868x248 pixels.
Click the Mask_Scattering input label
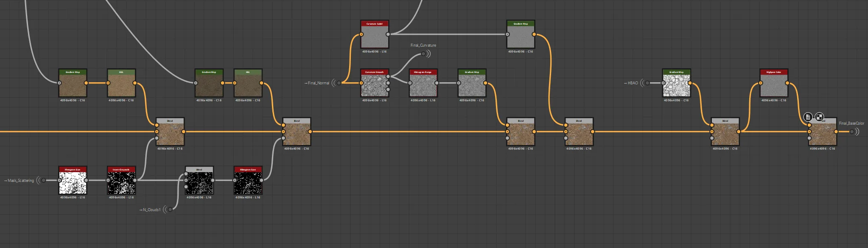pos(19,181)
